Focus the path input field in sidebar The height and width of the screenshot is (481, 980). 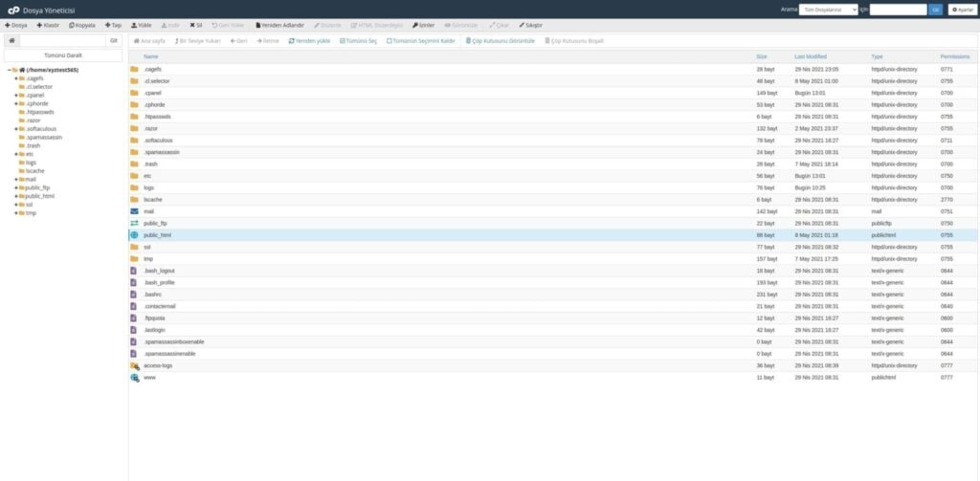62,40
